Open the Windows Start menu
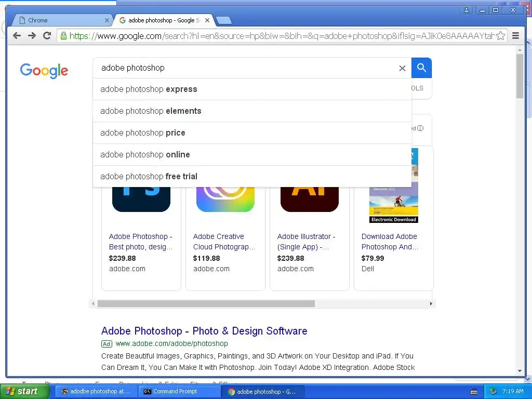The height and width of the screenshot is (399, 532). (24, 392)
